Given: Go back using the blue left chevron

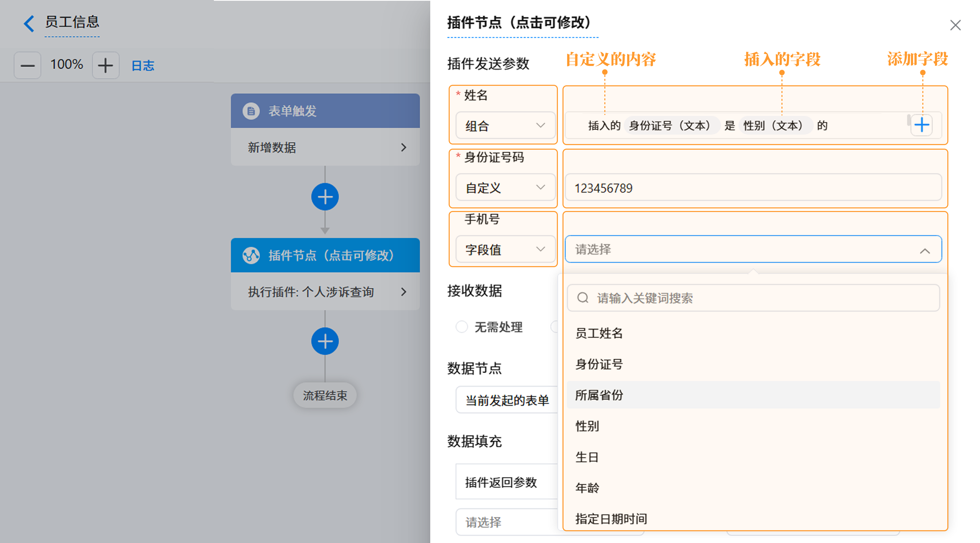Looking at the screenshot, I should tap(29, 23).
